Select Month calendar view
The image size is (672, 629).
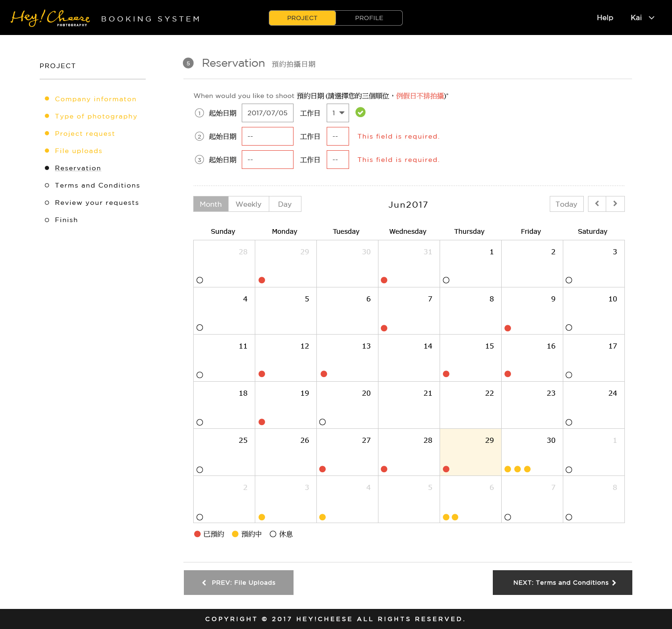click(211, 204)
